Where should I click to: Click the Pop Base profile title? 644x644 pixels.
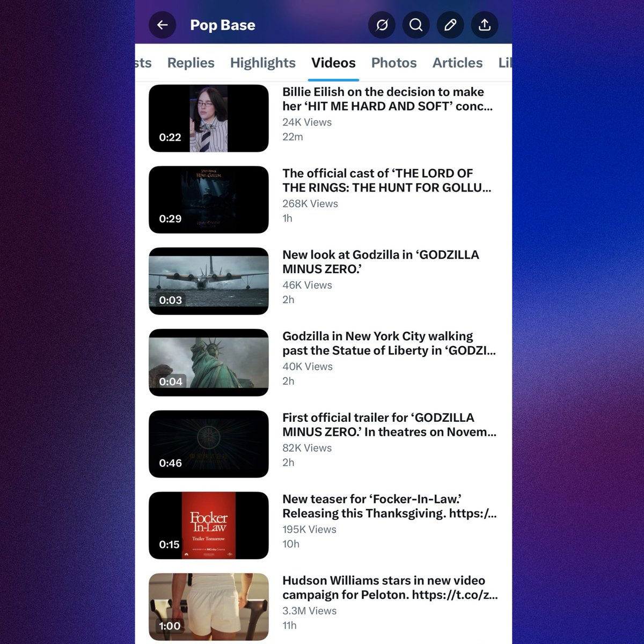(x=223, y=25)
